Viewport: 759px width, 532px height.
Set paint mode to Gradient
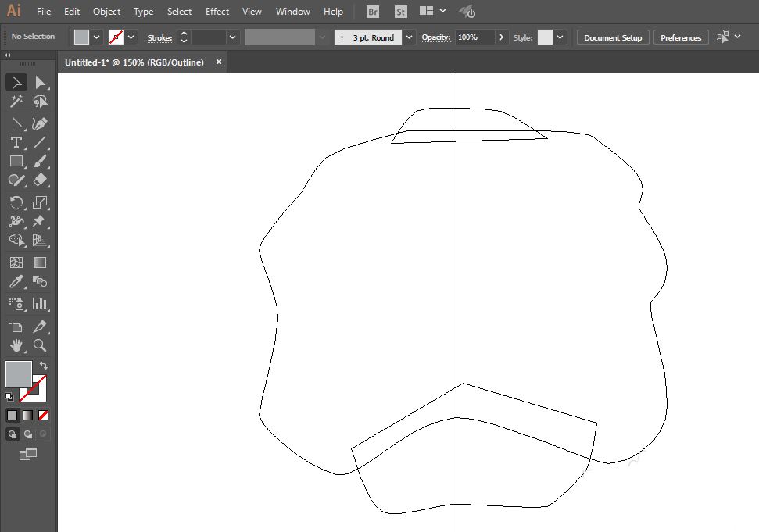coord(27,415)
